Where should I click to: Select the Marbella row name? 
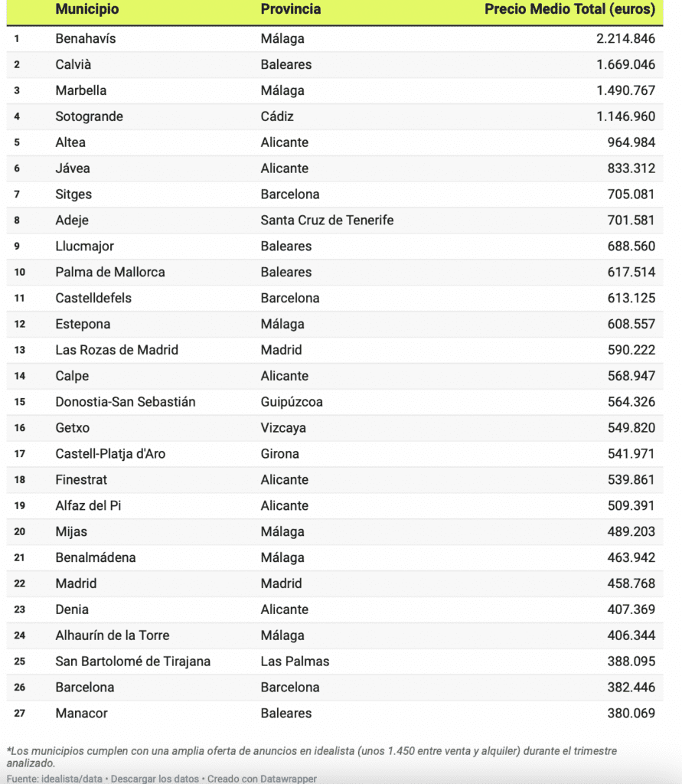(x=81, y=90)
